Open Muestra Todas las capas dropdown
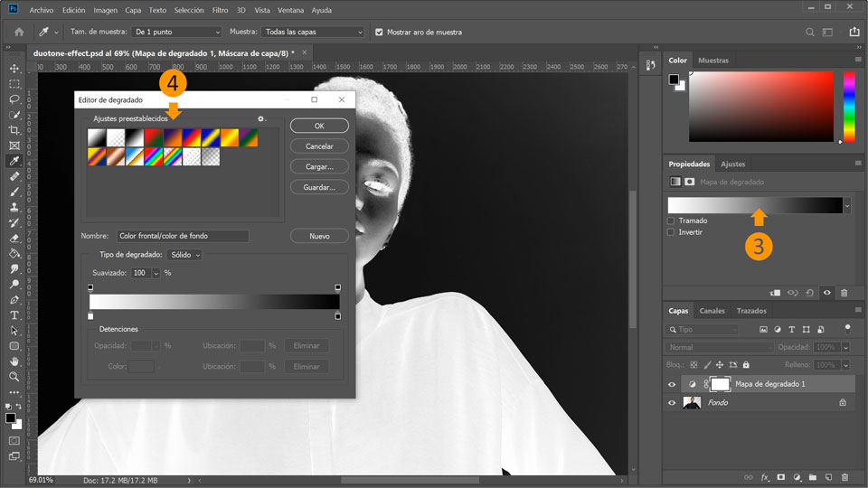This screenshot has height=488, width=868. (x=313, y=33)
